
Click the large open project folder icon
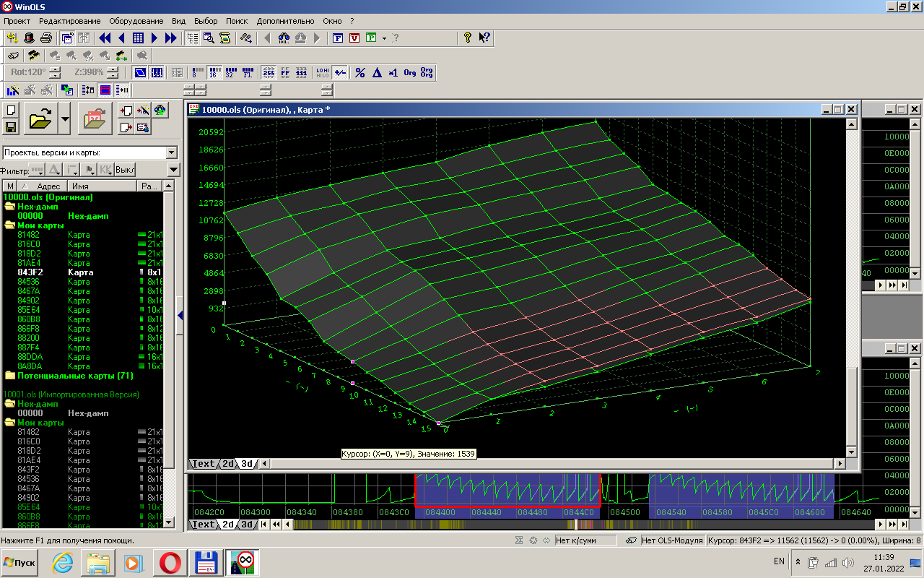(41, 118)
